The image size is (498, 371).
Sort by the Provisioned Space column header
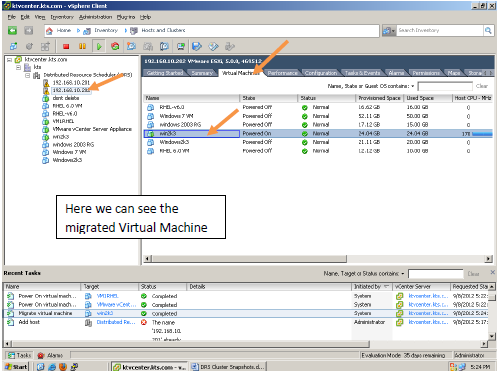pyautogui.click(x=380, y=98)
